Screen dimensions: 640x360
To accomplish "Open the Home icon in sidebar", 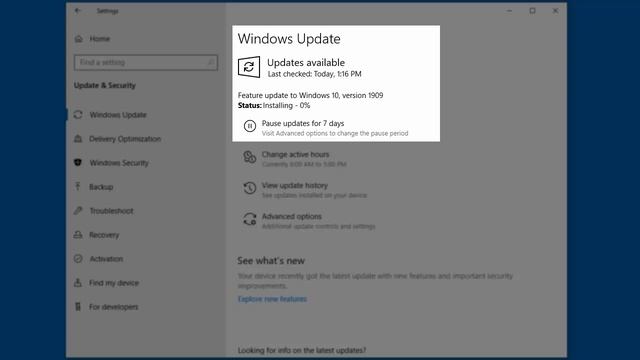I will point(79,39).
